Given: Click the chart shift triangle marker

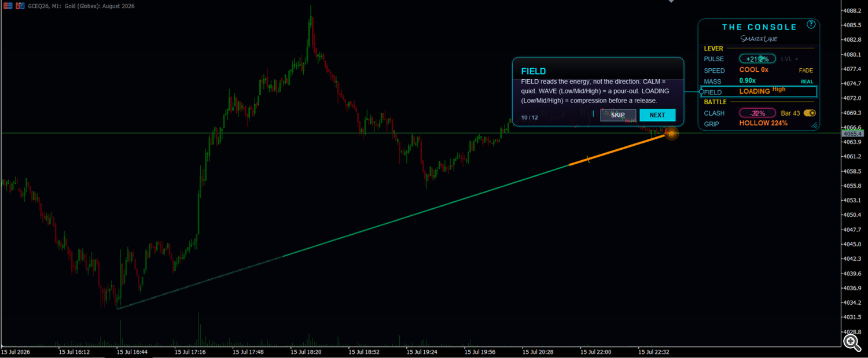Looking at the screenshot, I should click(x=671, y=2).
